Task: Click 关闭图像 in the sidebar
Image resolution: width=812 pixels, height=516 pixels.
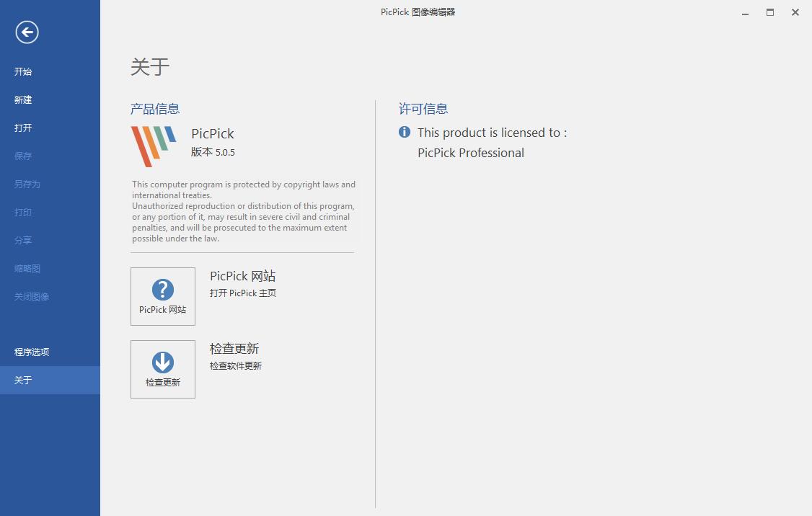Action: point(50,297)
